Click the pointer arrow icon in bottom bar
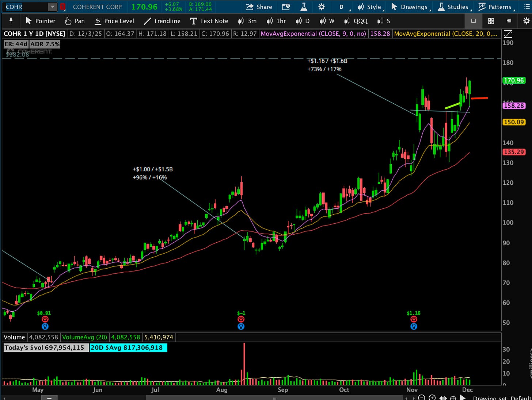The width and height of the screenshot is (532, 400). pos(463,398)
